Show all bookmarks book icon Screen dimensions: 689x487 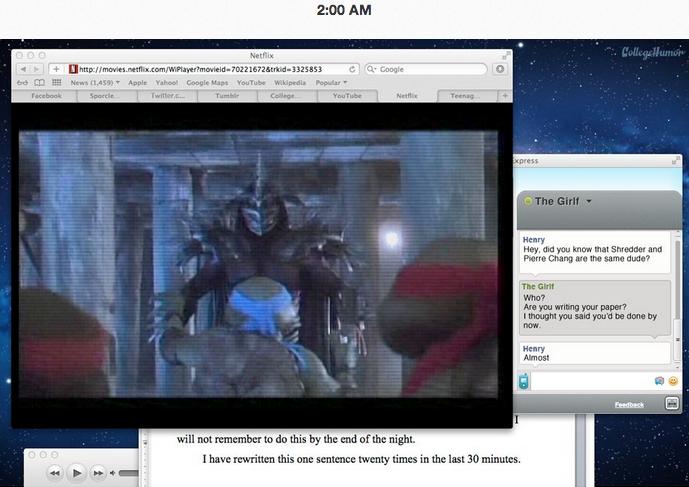[x=38, y=83]
